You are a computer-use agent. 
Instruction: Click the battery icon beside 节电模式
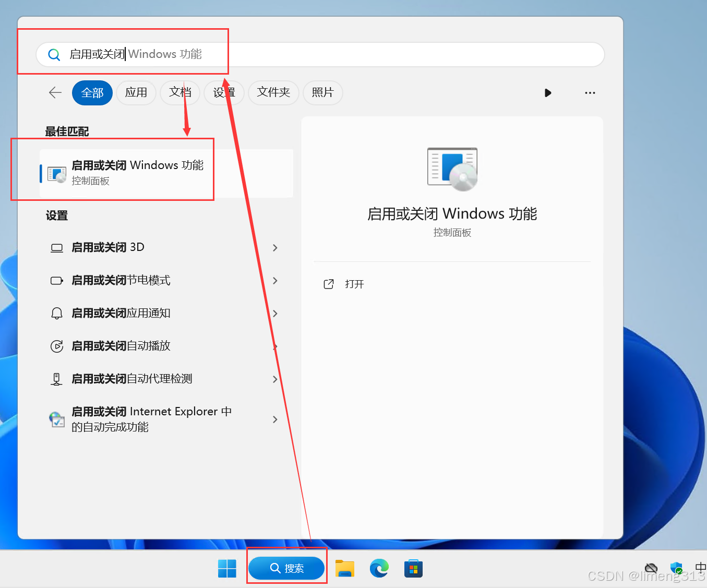tap(57, 281)
